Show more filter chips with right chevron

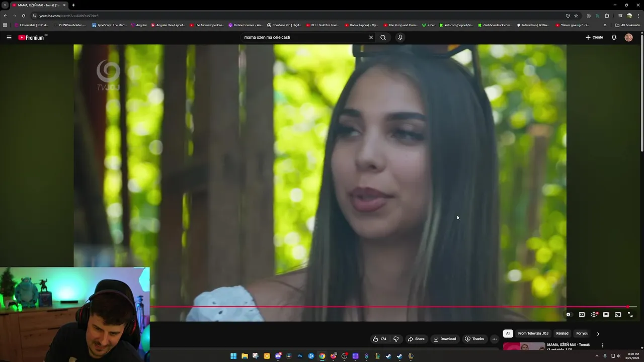tap(598, 334)
